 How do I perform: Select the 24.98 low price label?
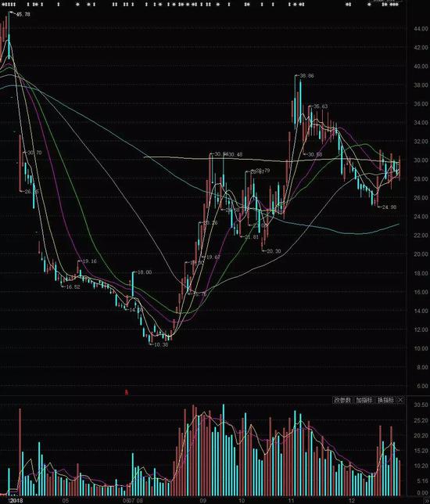pyautogui.click(x=389, y=207)
